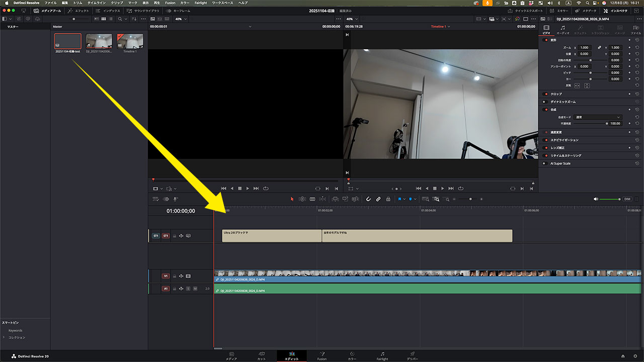Toggle timeline snapping magnet icon
Screen dimensions: 644x362
[x=368, y=199]
